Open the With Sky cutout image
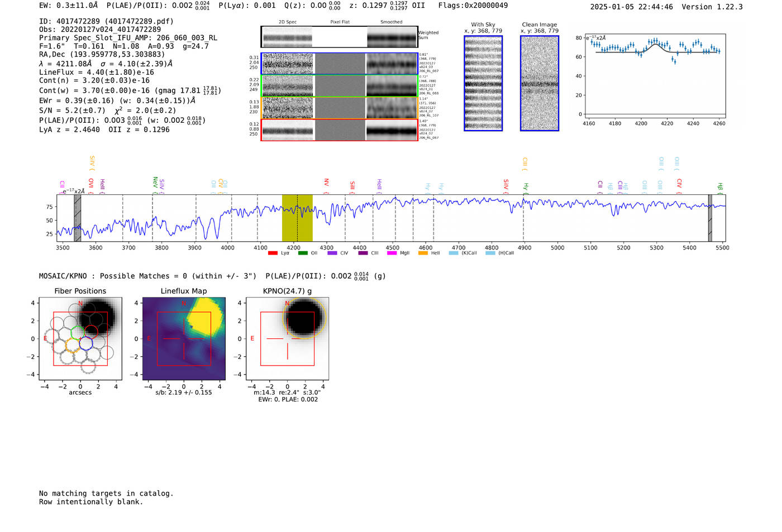This screenshot has width=782, height=532. (483, 83)
